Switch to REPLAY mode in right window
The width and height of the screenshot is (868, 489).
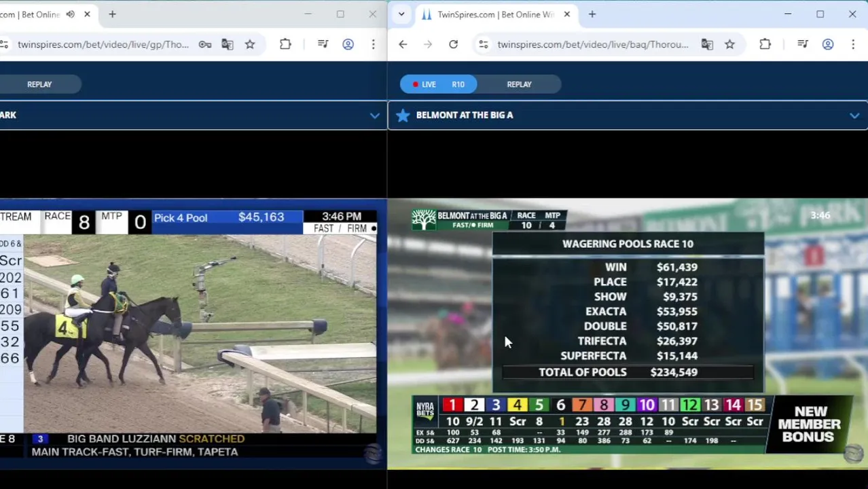point(519,84)
